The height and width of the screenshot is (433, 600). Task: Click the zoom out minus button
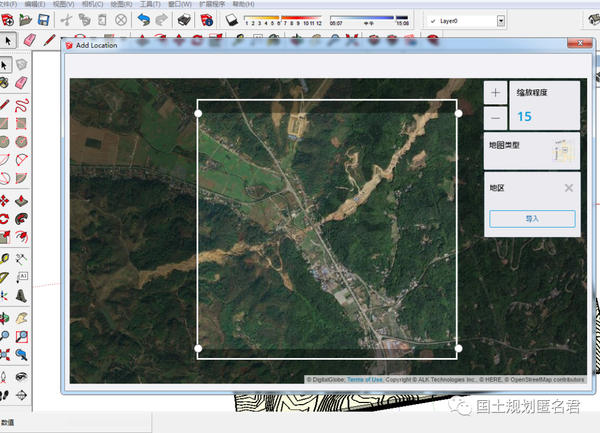495,116
